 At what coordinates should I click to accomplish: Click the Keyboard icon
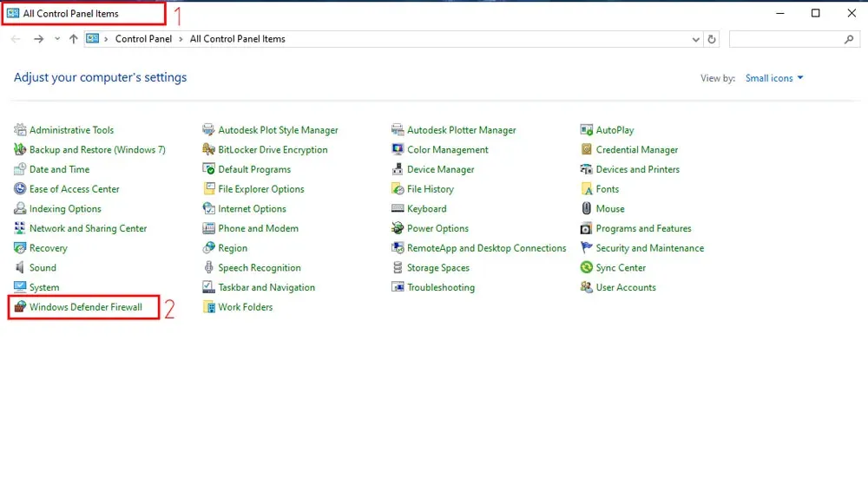point(398,208)
